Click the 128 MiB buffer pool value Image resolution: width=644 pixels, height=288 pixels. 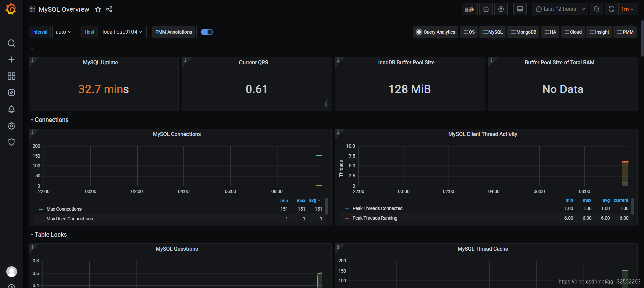coord(410,89)
